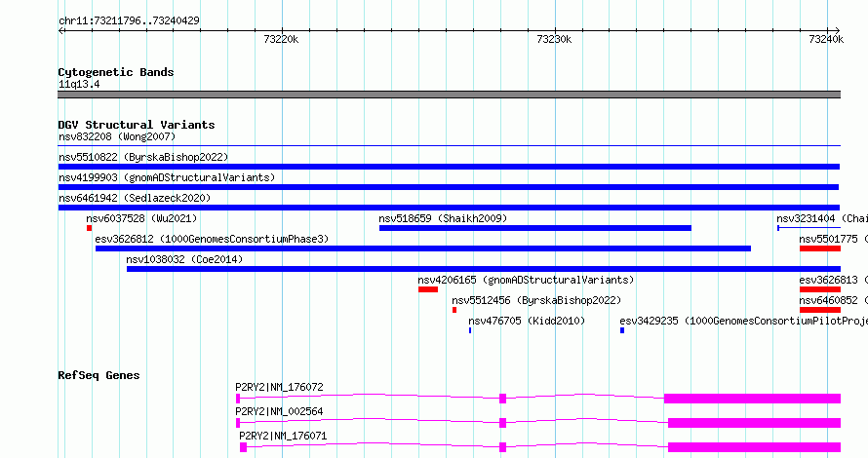Open nsv5512456 (ByrskaBishop2022) label
This screenshot has width=868, height=458.
coord(536,300)
